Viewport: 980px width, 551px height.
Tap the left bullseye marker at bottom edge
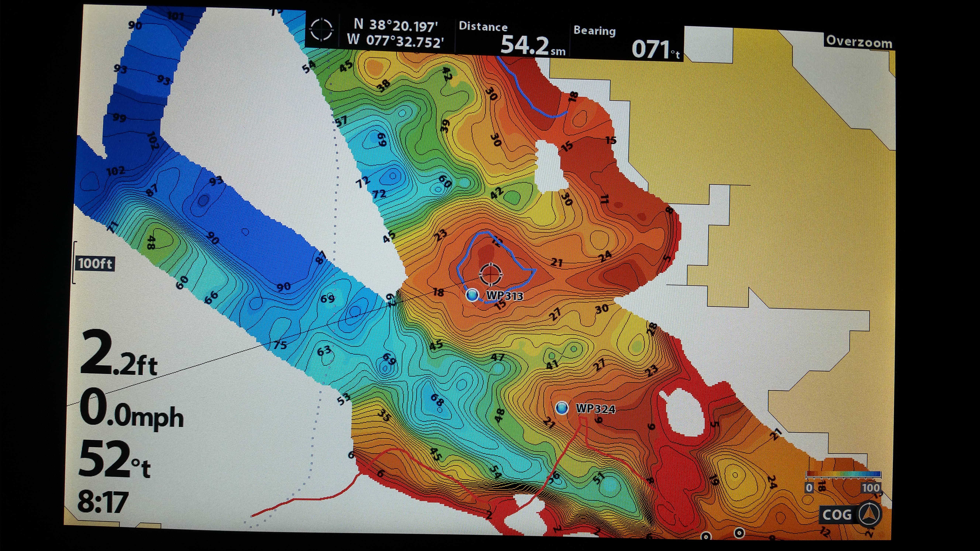tap(706, 536)
